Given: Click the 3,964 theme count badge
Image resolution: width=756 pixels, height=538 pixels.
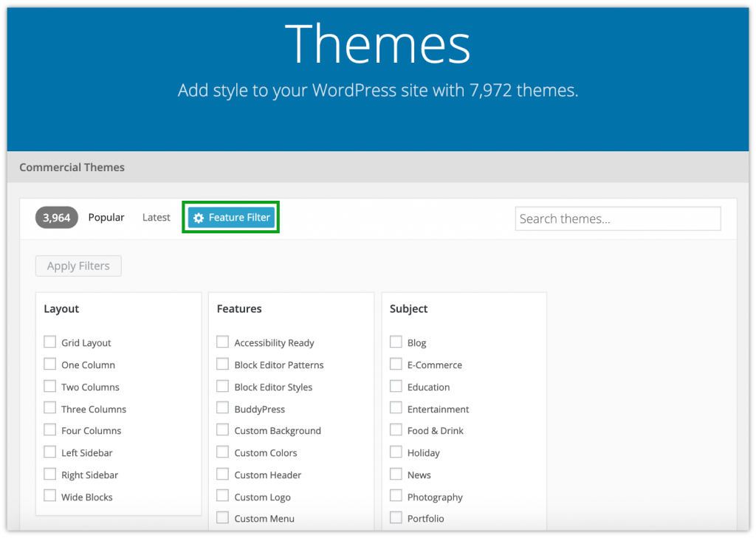Looking at the screenshot, I should click(x=56, y=217).
